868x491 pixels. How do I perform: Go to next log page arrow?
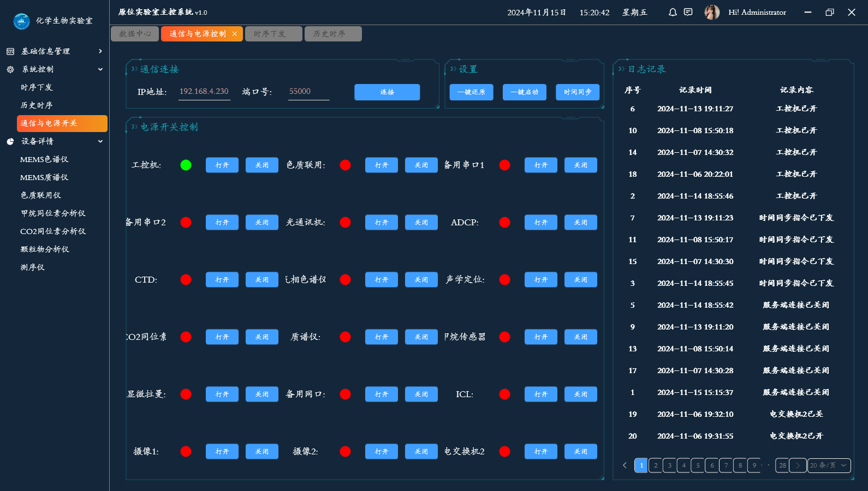point(798,465)
